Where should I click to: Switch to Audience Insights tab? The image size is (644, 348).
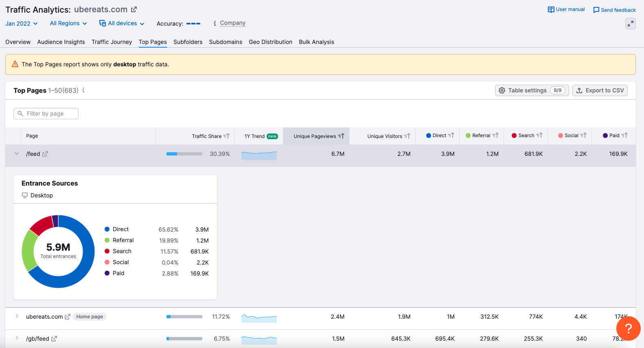(61, 42)
